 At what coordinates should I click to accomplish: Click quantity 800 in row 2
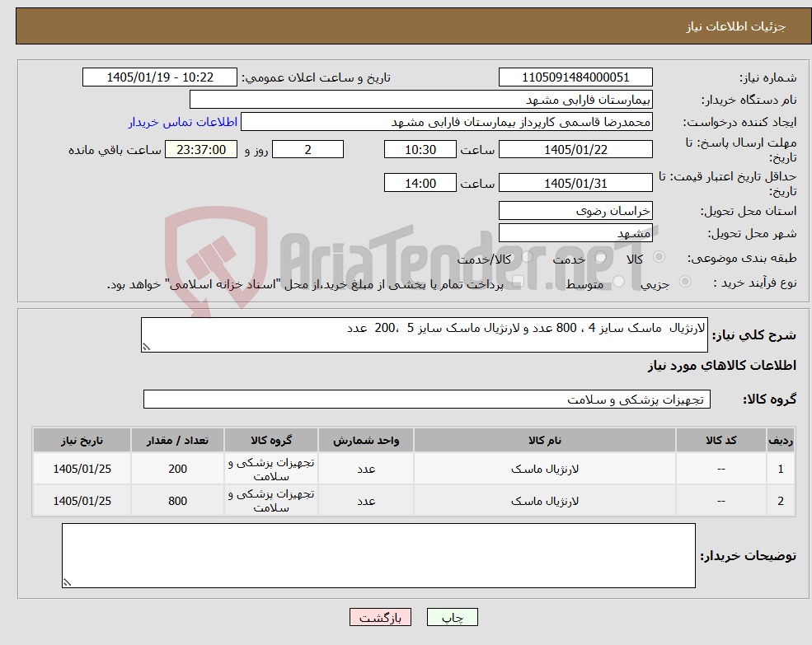pos(177,501)
